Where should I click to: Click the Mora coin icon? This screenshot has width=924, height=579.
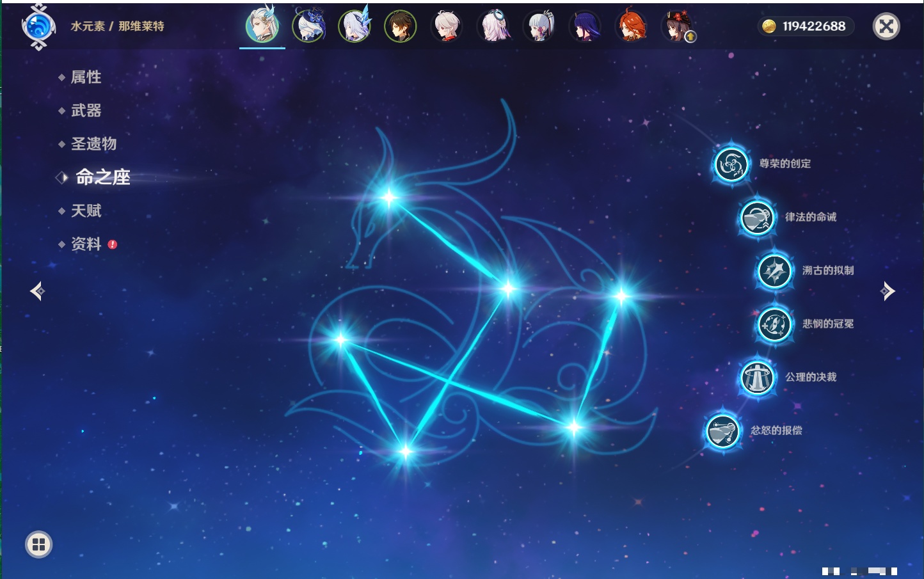pos(769,26)
